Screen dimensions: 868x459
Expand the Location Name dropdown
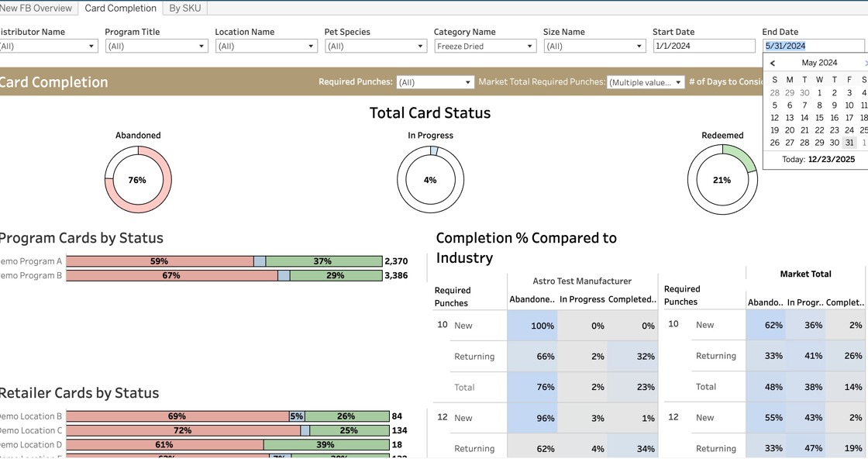tap(266, 47)
